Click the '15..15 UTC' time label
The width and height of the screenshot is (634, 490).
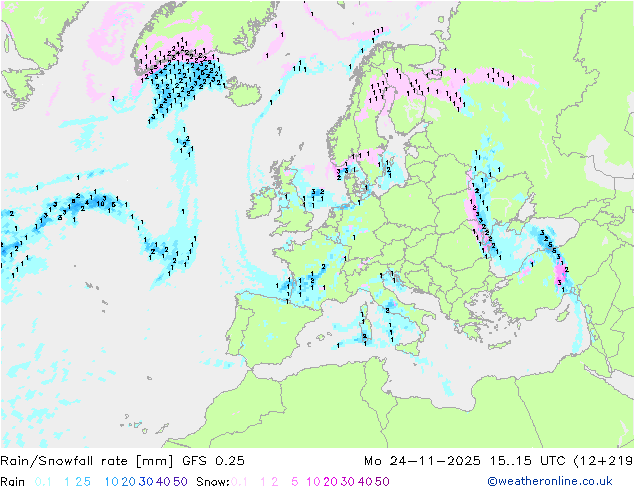(x=527, y=460)
